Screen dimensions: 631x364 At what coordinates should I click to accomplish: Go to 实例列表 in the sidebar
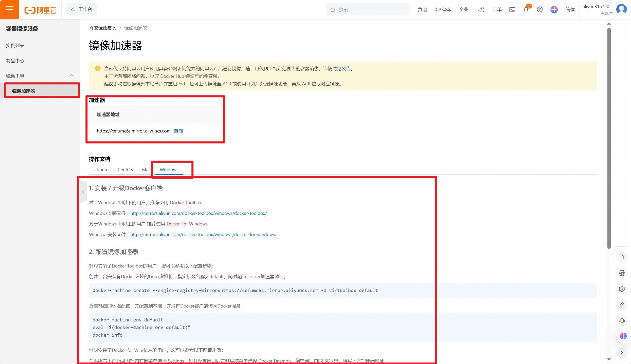[x=15, y=46]
